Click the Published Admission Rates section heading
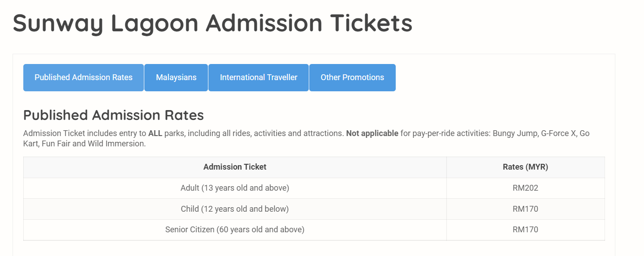 click(x=113, y=115)
